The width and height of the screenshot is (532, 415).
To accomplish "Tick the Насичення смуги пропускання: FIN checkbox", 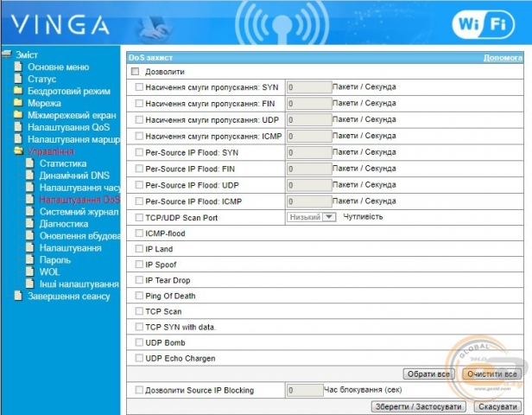I will coord(139,103).
